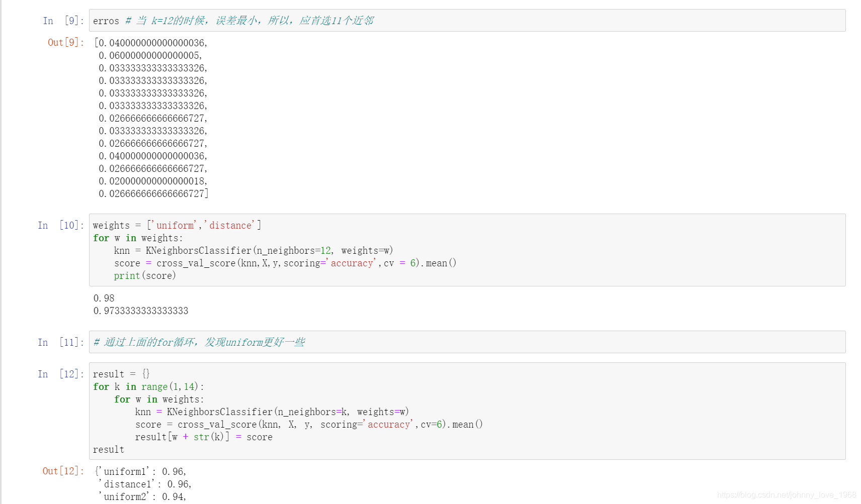Click the value 0.06000000000000005 in Out[9]
861x504 pixels.
coord(150,56)
